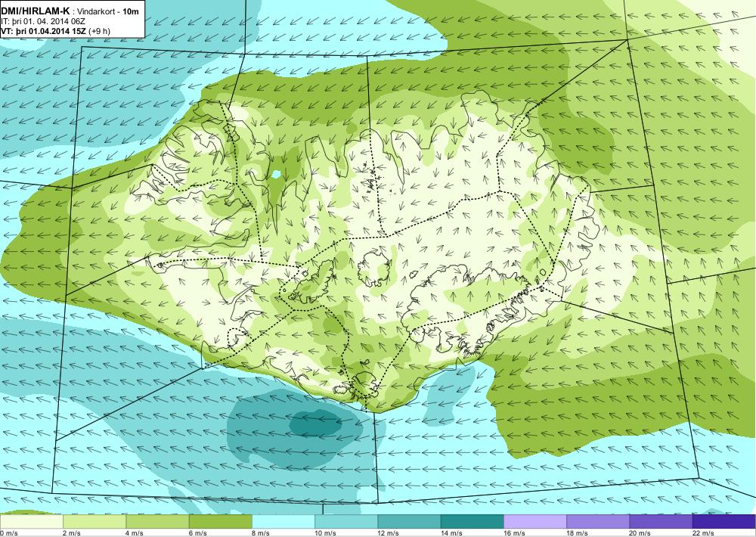The height and width of the screenshot is (537, 756).
Task: Select the '4 m/s' legend label
Action: [134, 533]
